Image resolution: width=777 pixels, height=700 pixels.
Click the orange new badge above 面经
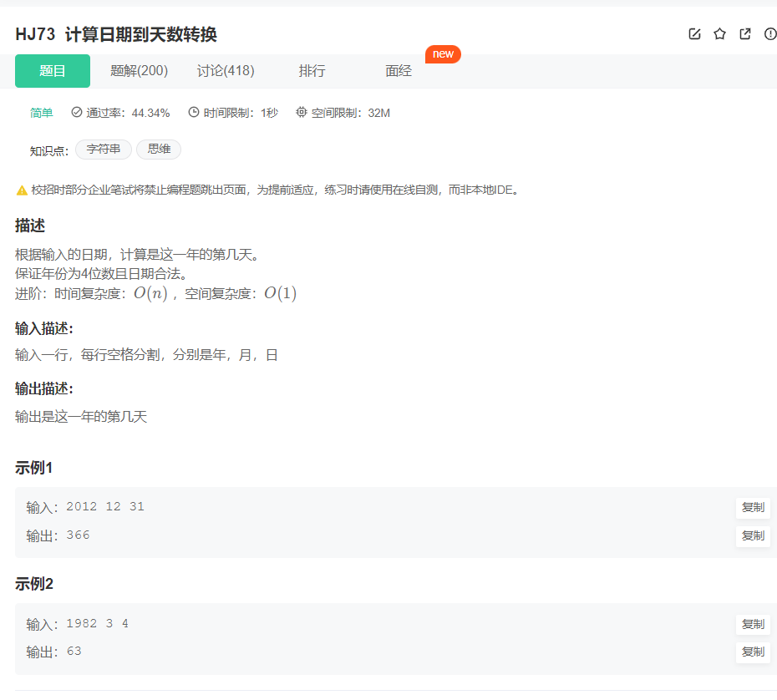[443, 53]
